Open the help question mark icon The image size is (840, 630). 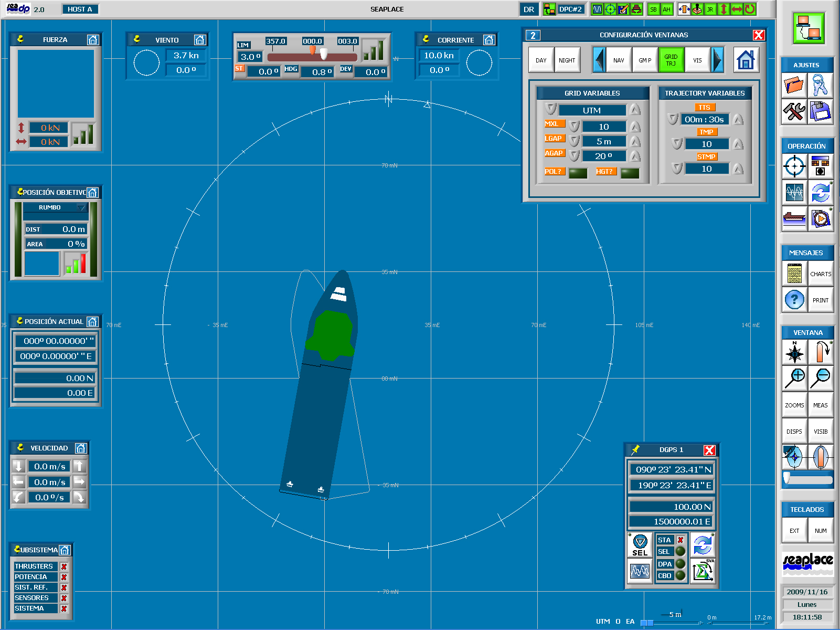point(794,300)
